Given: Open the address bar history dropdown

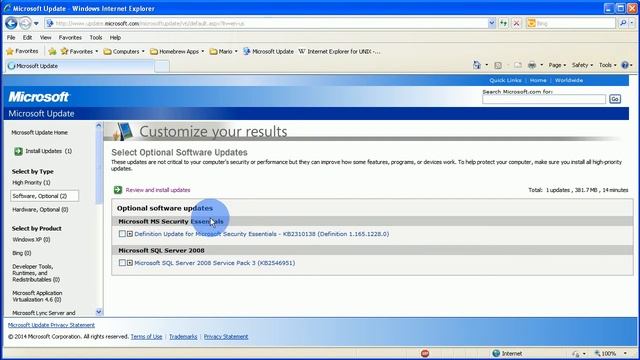Looking at the screenshot, I should [492, 23].
